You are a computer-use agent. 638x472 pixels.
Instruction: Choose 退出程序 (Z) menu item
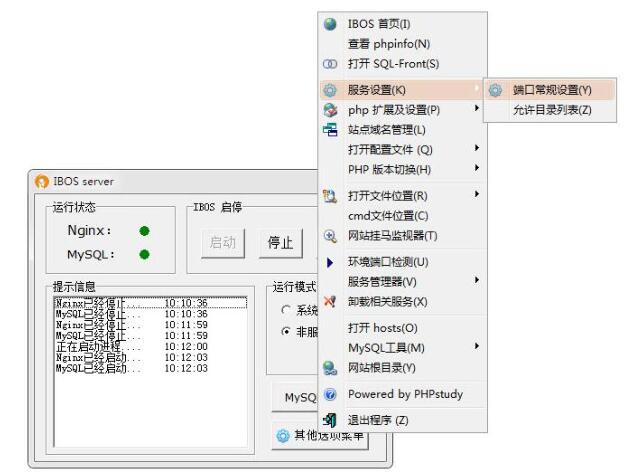pyautogui.click(x=402, y=420)
